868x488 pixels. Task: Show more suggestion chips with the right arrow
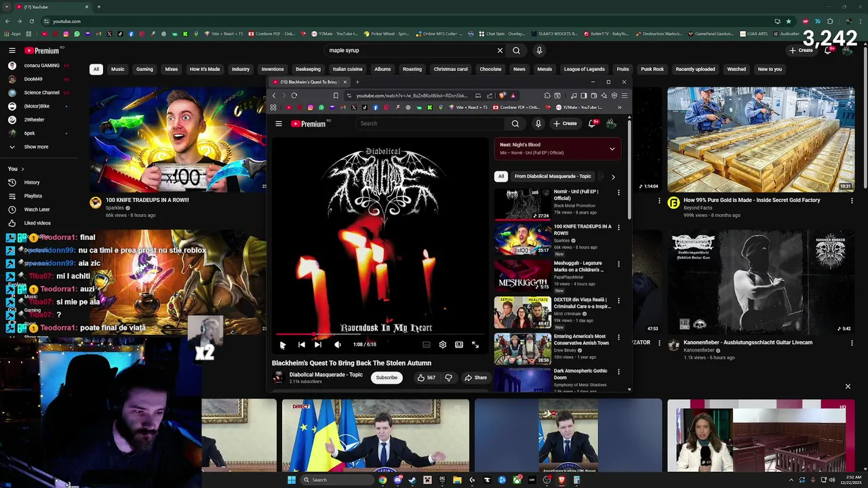pyautogui.click(x=613, y=177)
